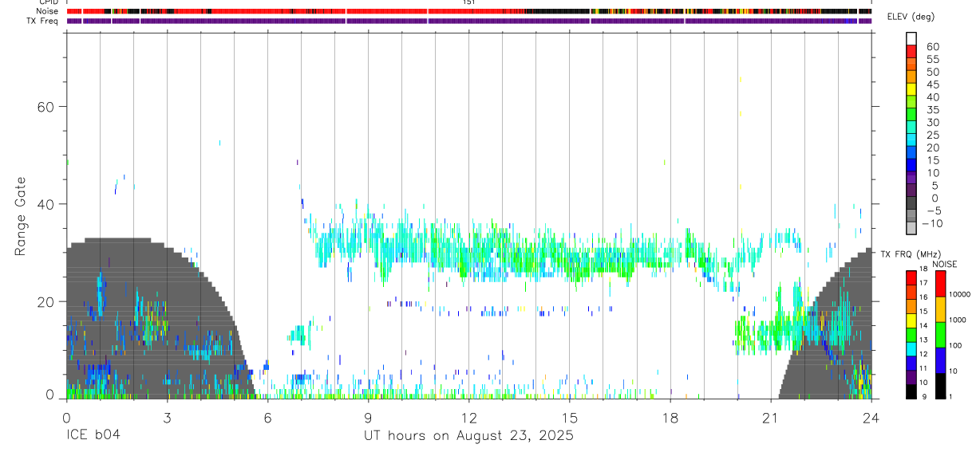The width and height of the screenshot is (980, 452).
Task: Click the '21' hour tick label on time axis
Action: 770,418
